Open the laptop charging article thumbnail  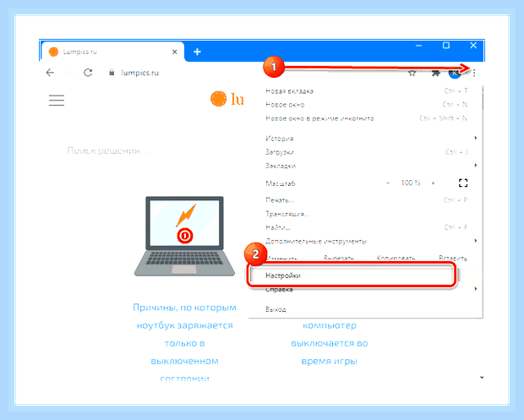coord(184,237)
